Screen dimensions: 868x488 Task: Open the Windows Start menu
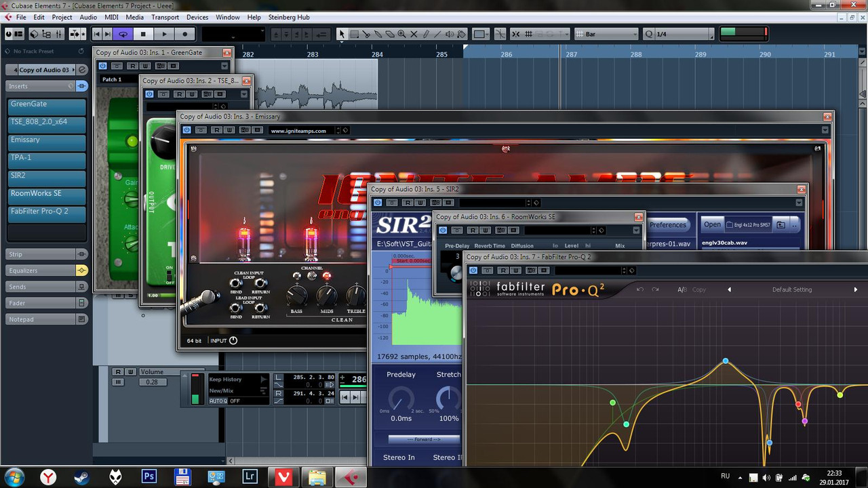pos(14,477)
